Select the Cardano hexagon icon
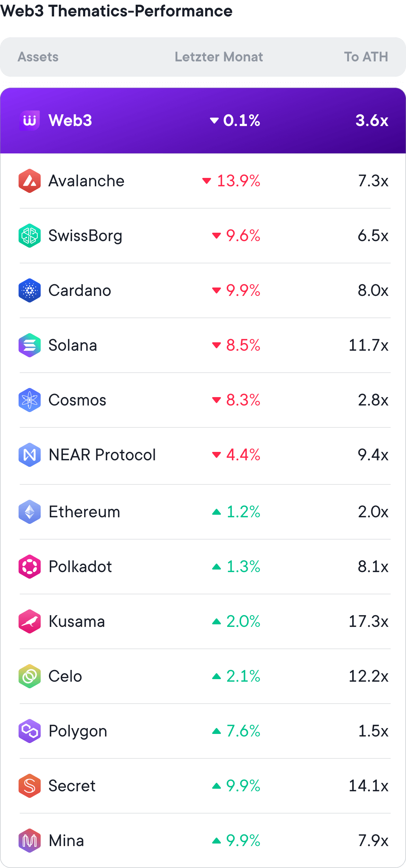This screenshot has height=868, width=406. click(30, 290)
